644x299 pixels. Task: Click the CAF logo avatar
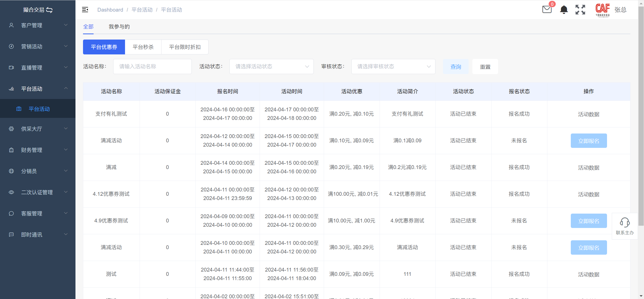(602, 10)
